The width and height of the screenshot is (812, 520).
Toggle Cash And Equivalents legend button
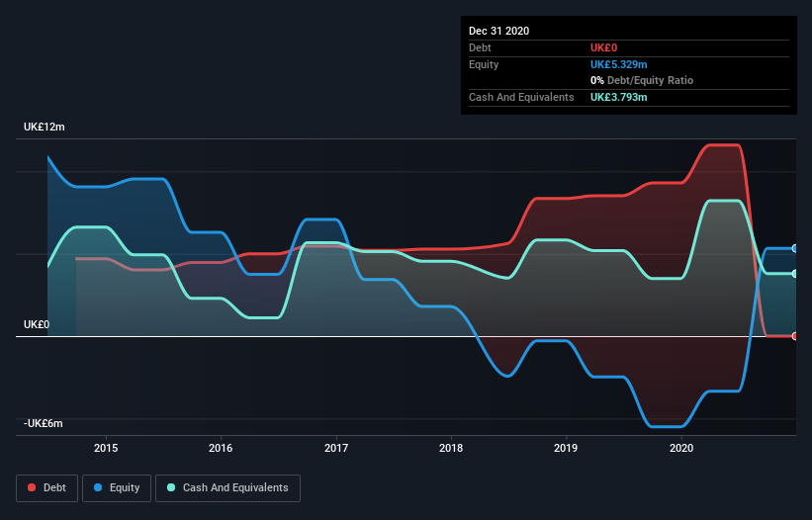point(227,488)
